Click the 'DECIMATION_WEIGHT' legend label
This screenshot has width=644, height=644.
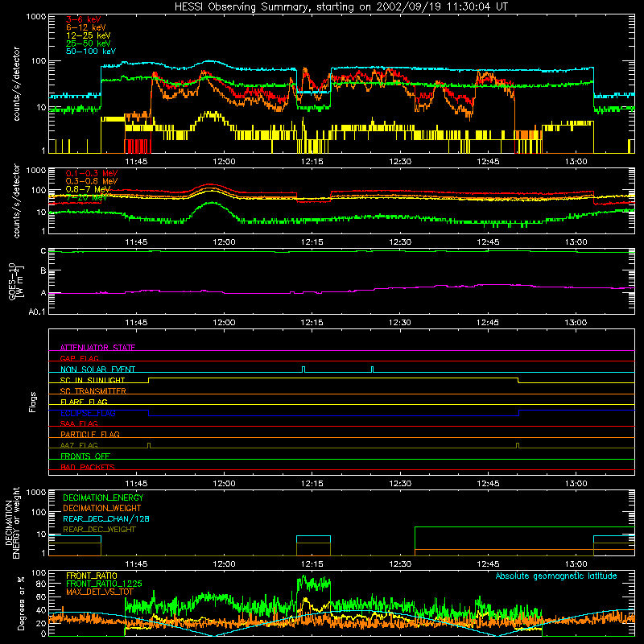click(102, 508)
